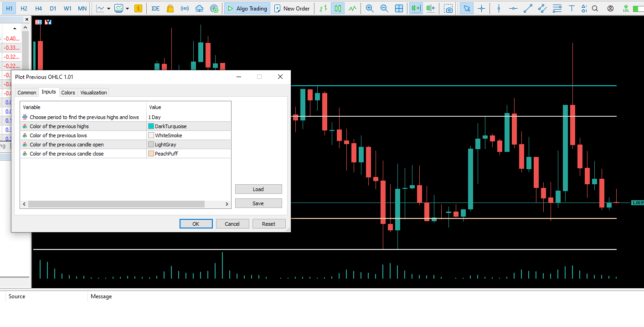Take a chart screenshot with the camera icon

pos(448,8)
